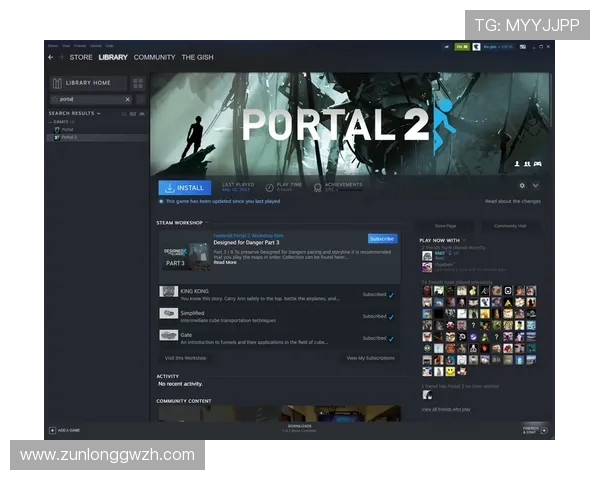Click the user avatar in the title bar
The height and width of the screenshot is (480, 600).
pos(476,47)
